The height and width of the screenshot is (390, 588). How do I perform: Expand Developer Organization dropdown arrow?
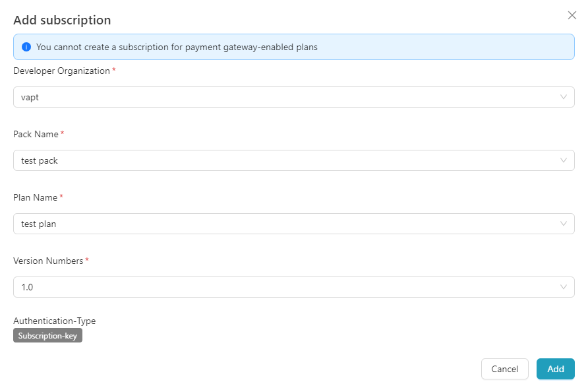(x=563, y=97)
